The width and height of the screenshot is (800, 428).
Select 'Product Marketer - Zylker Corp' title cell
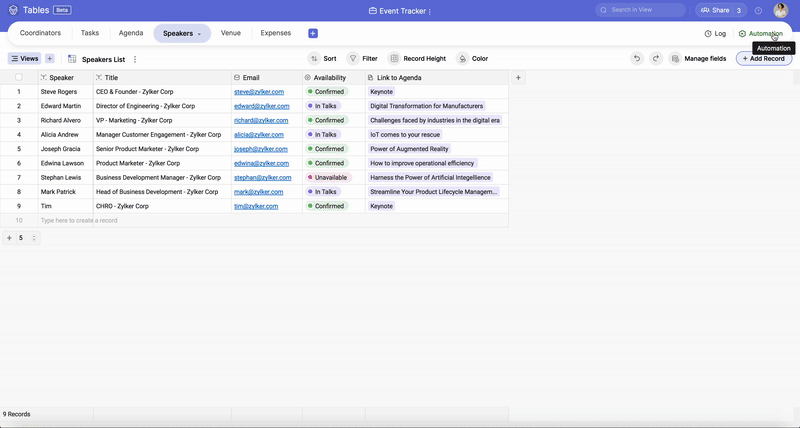(x=162, y=163)
